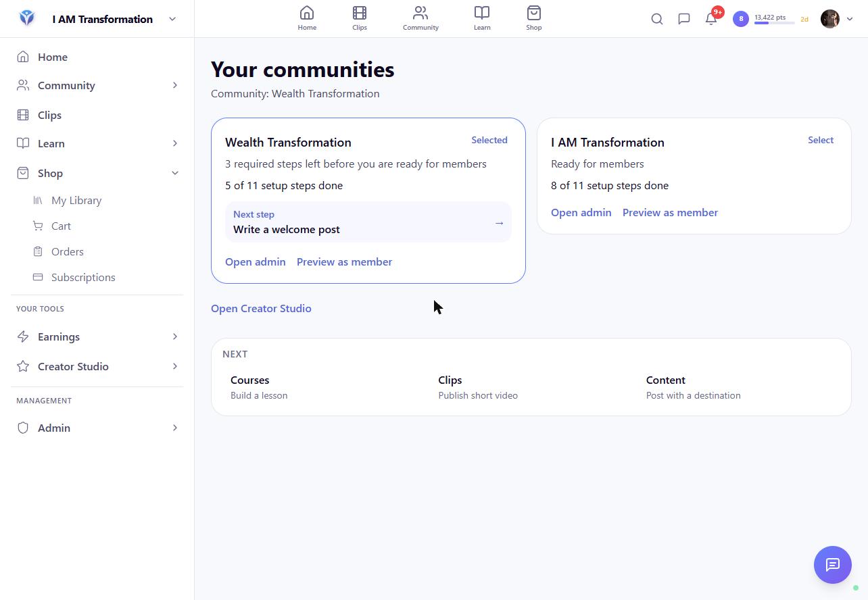
Task: Expand the Earnings section
Action: [x=175, y=336]
